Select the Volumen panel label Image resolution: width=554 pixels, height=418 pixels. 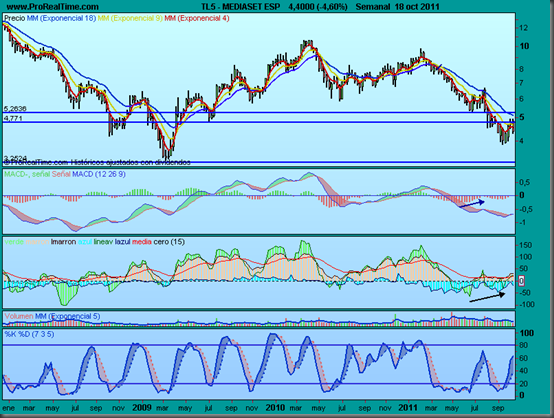point(19,316)
